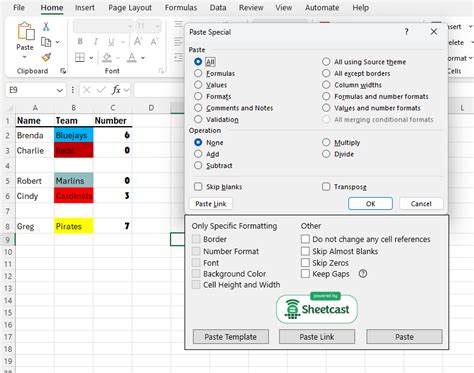
Task: Decrease font size icon
Action: pos(154,42)
